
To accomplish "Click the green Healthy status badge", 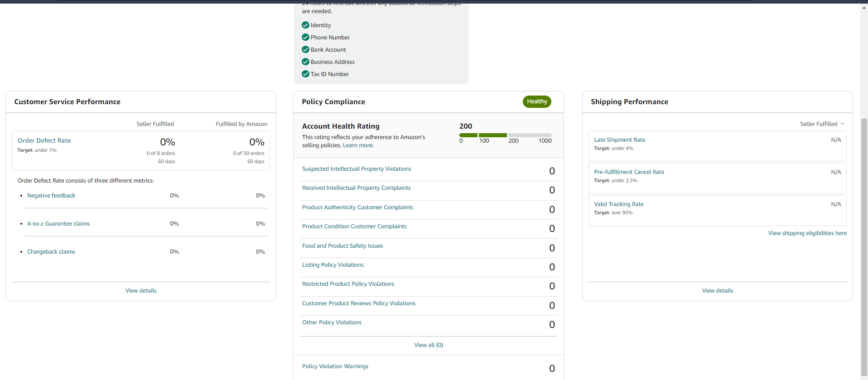I will 537,101.
